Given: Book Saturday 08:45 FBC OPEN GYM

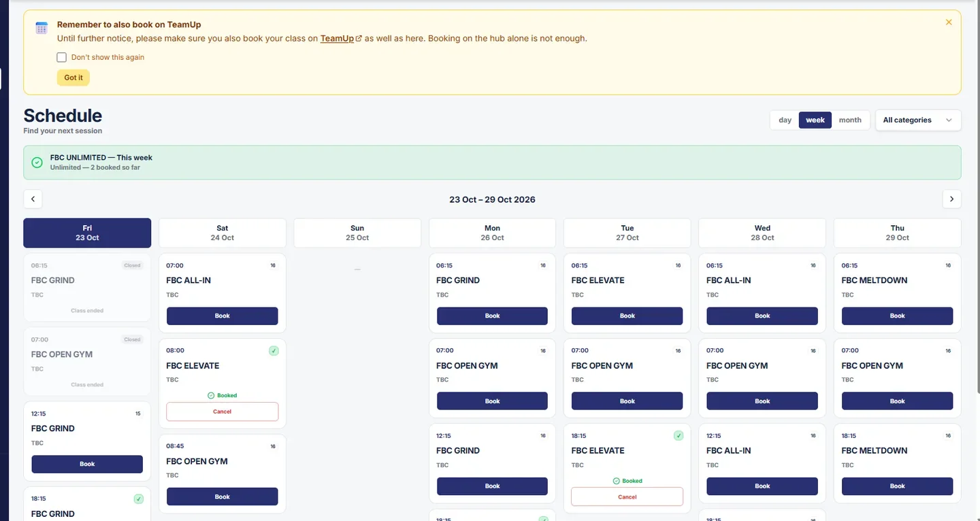Looking at the screenshot, I should [x=223, y=497].
